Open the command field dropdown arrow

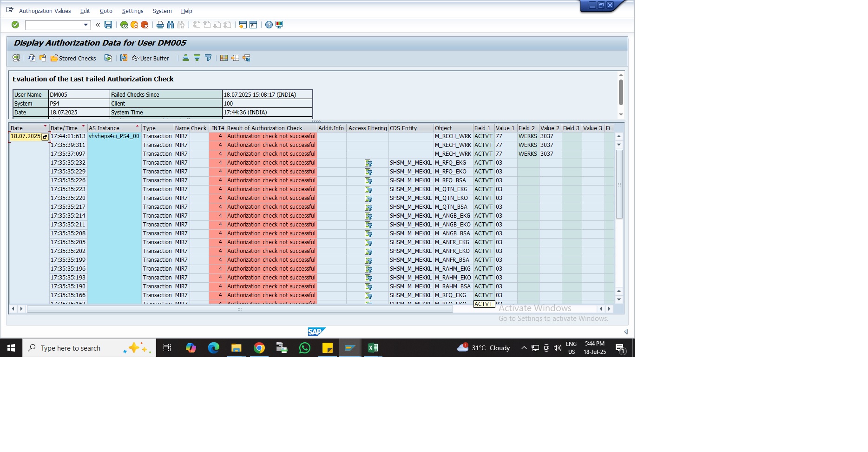coord(85,25)
